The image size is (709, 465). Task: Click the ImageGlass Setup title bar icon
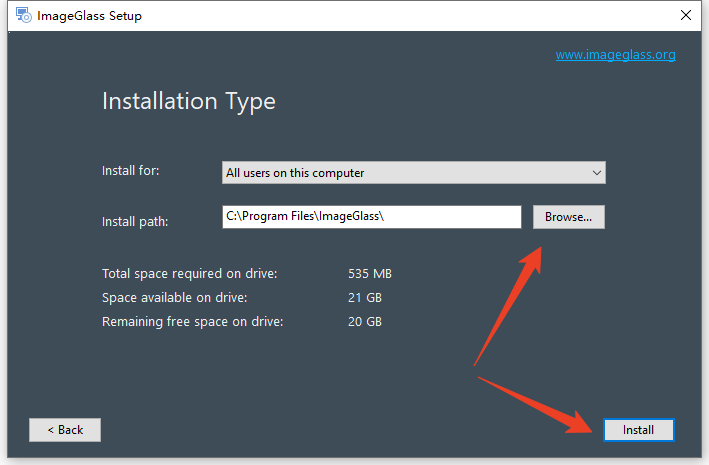(x=24, y=15)
